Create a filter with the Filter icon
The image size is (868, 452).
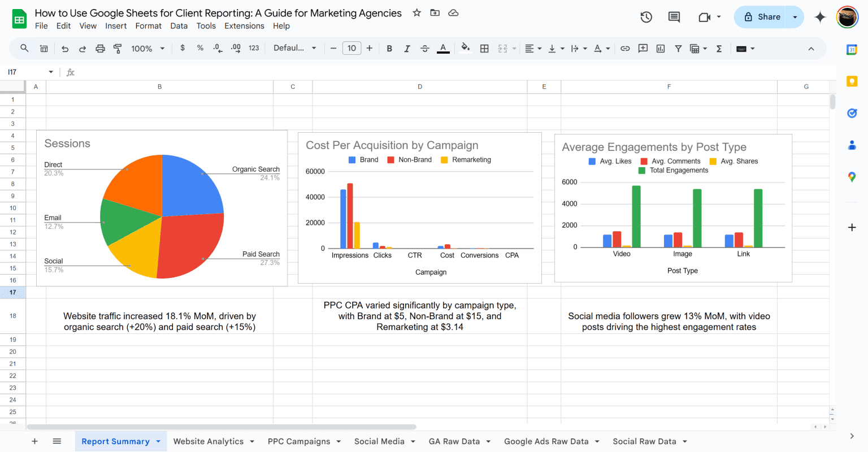click(x=678, y=48)
